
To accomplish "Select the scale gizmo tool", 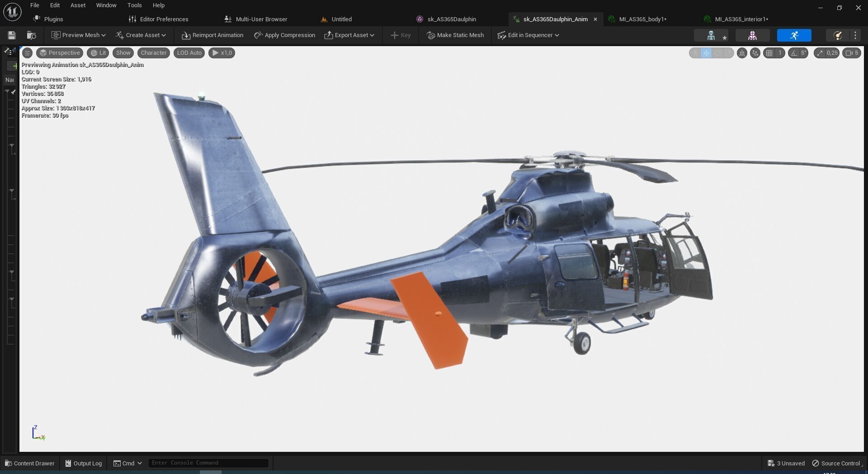I will point(728,53).
